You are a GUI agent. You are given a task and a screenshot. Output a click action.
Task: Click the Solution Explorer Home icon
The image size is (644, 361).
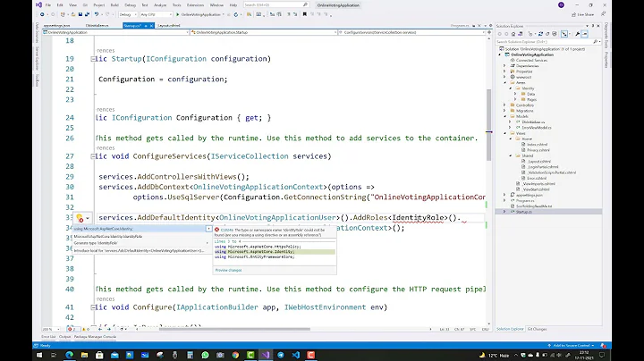tap(513, 34)
